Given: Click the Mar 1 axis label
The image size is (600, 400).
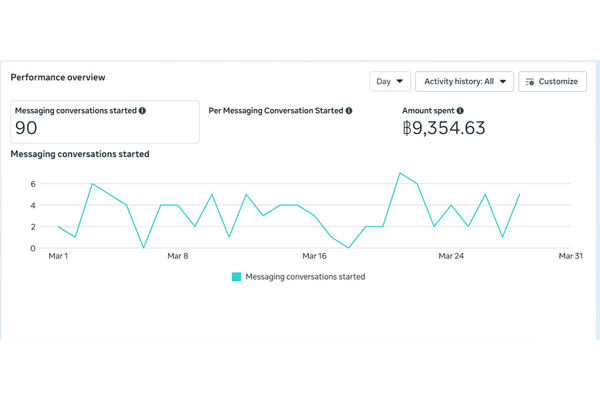Looking at the screenshot, I should [59, 257].
